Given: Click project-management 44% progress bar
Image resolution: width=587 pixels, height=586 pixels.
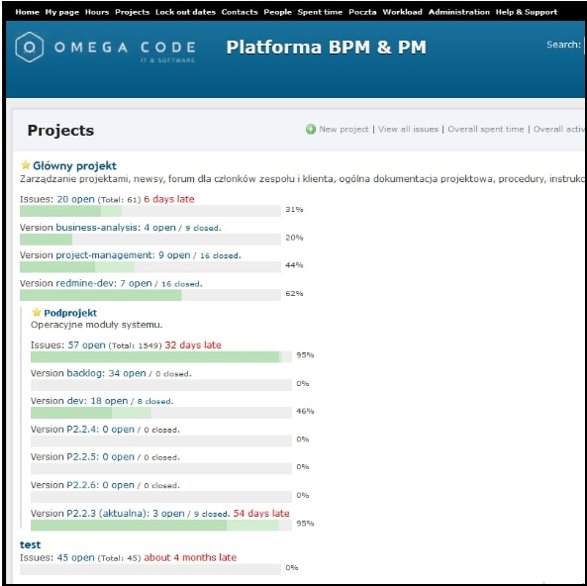Looking at the screenshot, I should (150, 267).
